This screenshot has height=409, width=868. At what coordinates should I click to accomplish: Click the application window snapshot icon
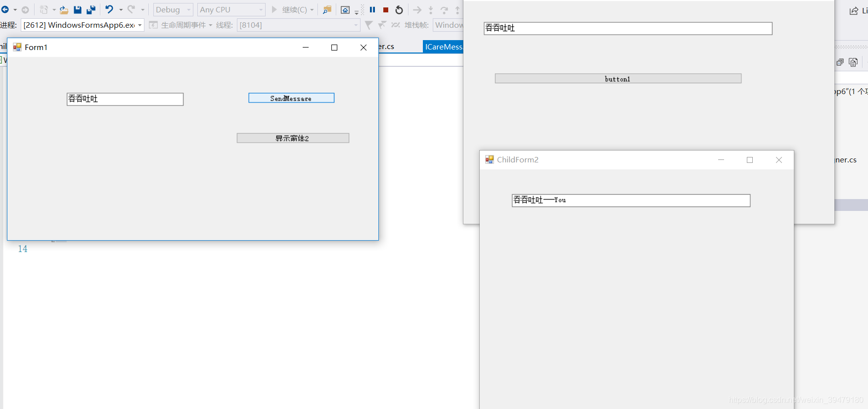[x=345, y=10]
